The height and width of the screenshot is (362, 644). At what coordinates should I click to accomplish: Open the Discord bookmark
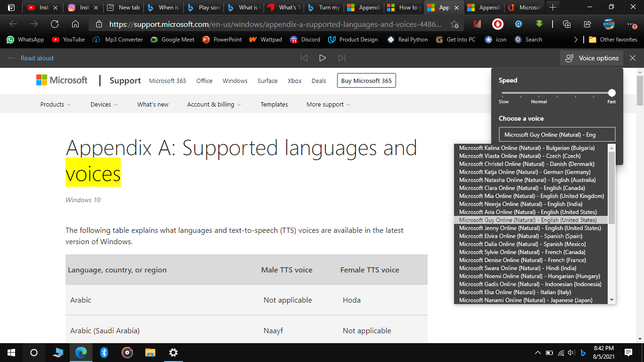[305, 40]
